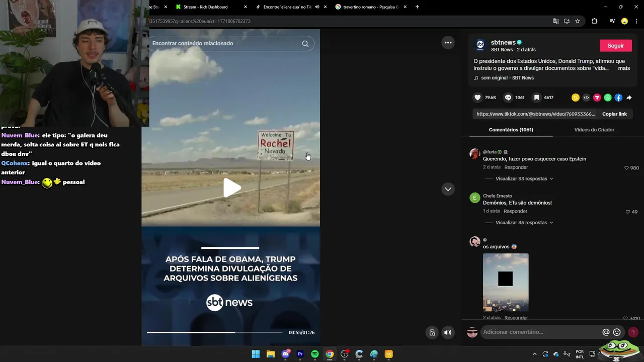This screenshot has height=362, width=644.
Task: Post comment with the red arrow button
Action: tap(633, 332)
